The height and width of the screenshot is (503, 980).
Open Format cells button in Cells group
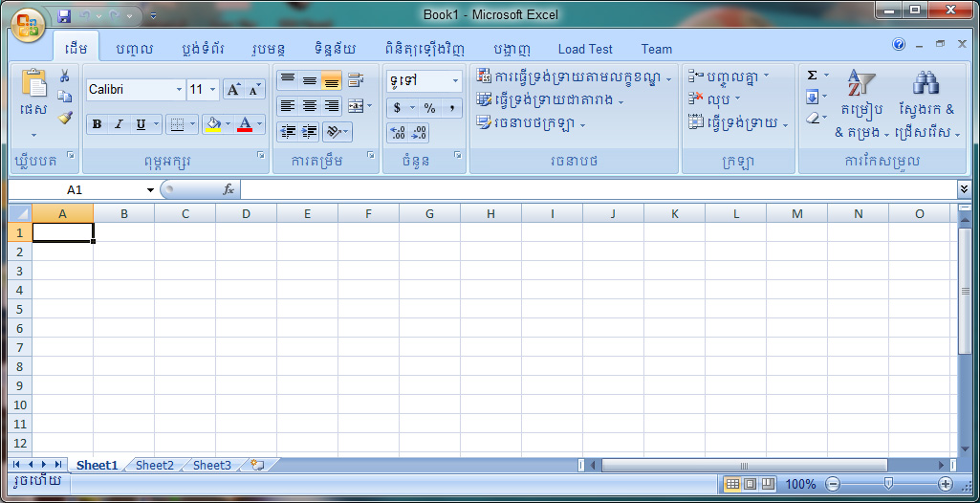click(x=738, y=122)
